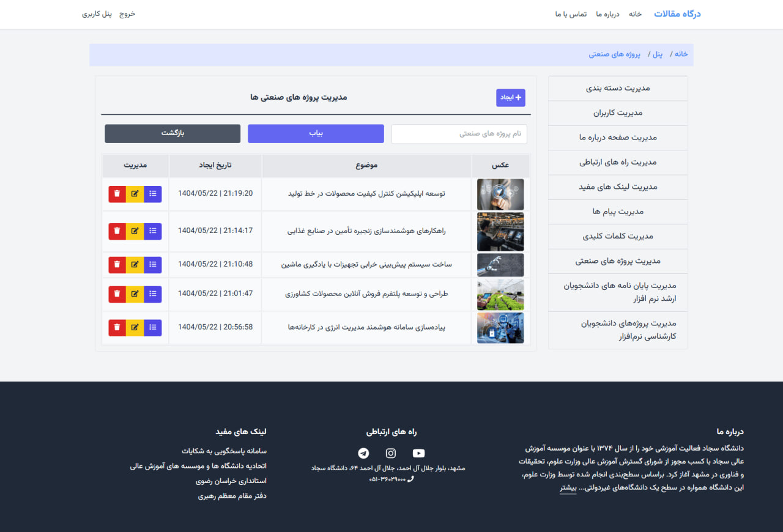Click the project name search input field
Viewport: 783px width, 532px height.
pos(459,133)
